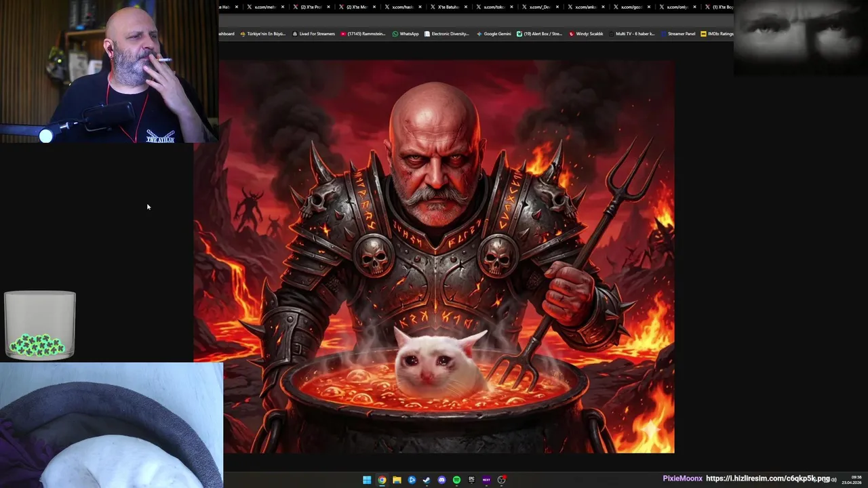Open Epic Games Launcher from the taskbar
Viewport: 868px width, 488px height.
tap(471, 480)
